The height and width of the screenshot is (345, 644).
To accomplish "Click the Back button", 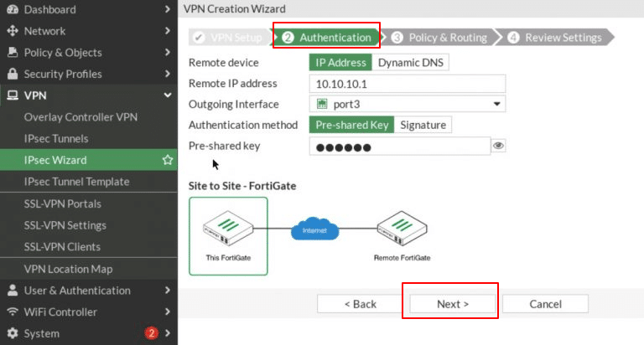I will pyautogui.click(x=361, y=304).
